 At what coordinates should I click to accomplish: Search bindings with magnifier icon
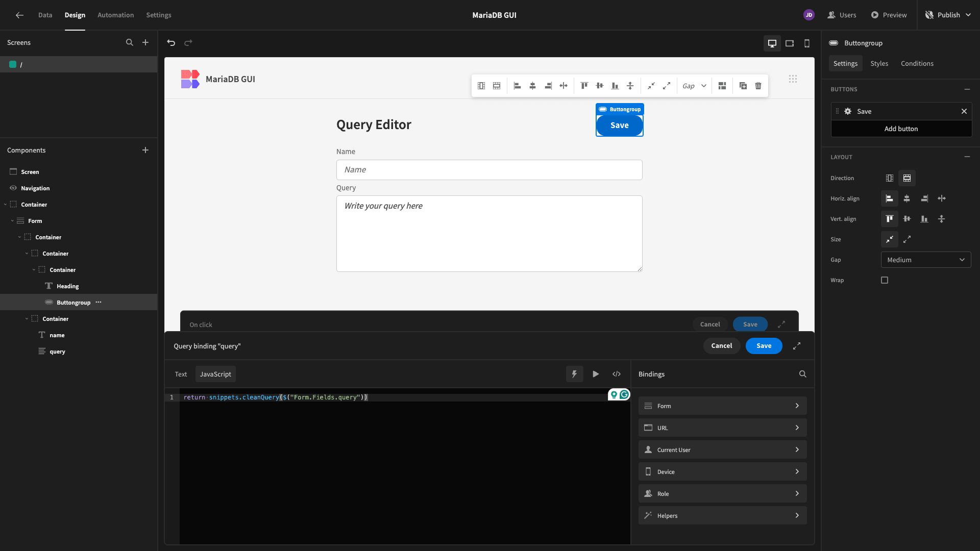(803, 374)
